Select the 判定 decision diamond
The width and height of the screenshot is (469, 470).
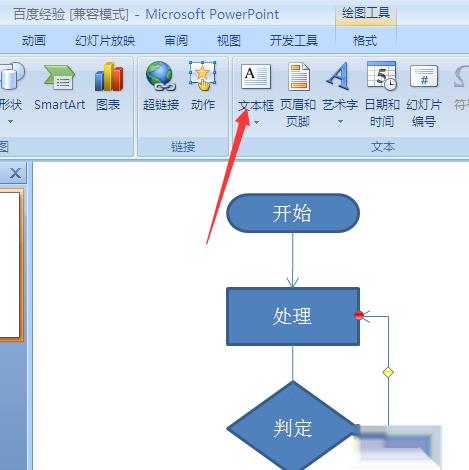click(293, 428)
